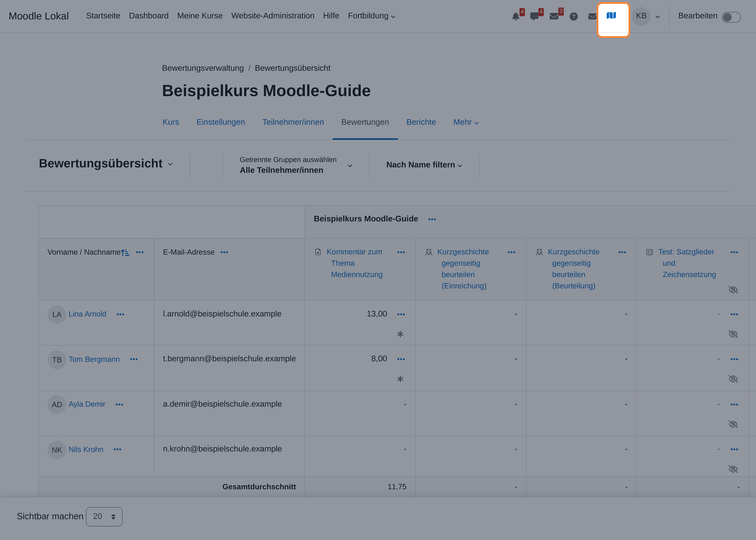Viewport: 756px width, 540px height.
Task: Open the Berichte tab
Action: pos(421,122)
